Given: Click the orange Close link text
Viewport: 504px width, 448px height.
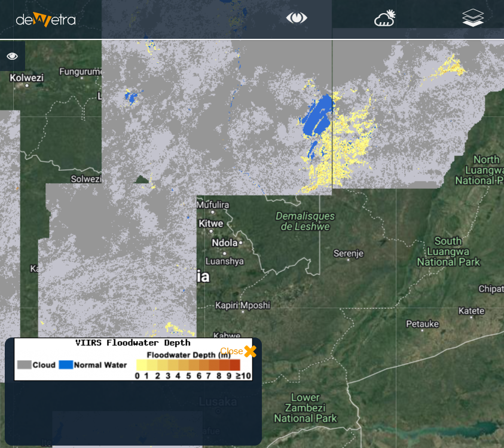Looking at the screenshot, I should (x=231, y=351).
